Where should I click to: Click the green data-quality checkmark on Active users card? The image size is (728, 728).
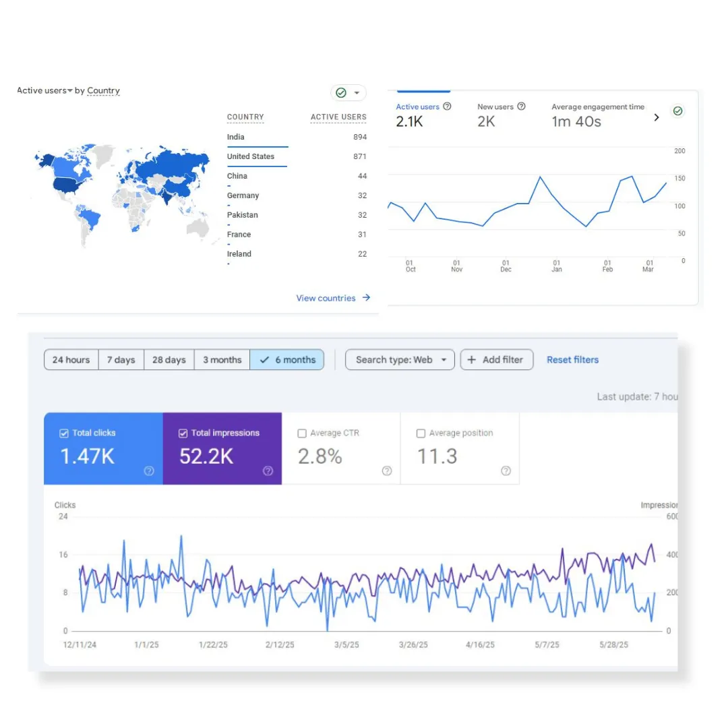pos(341,92)
